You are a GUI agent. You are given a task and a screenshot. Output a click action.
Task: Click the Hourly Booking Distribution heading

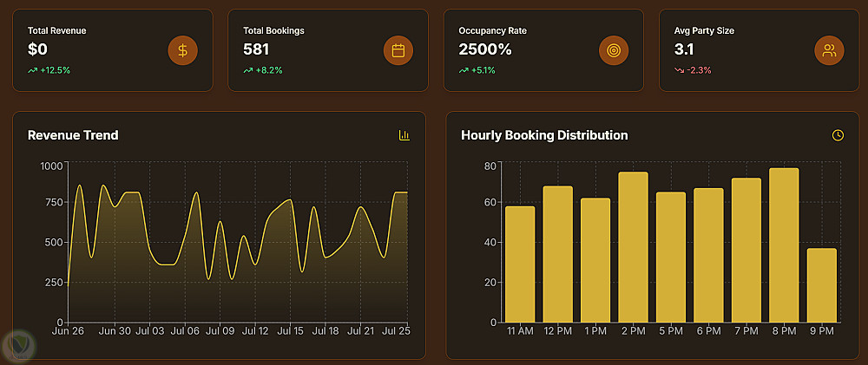pyautogui.click(x=544, y=135)
